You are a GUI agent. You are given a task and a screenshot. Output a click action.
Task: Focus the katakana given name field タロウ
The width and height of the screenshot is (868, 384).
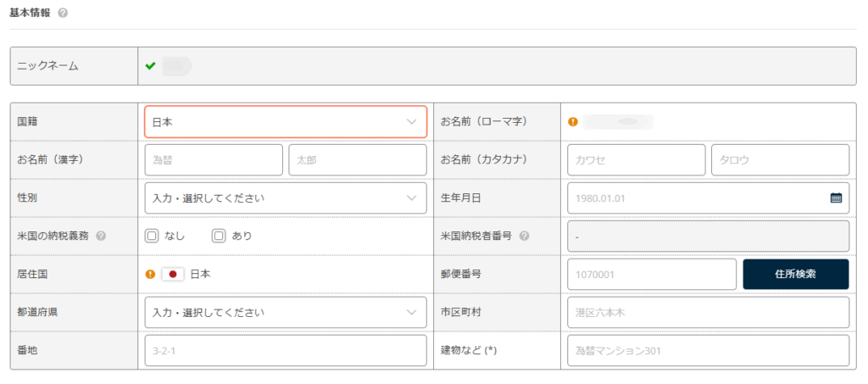[x=781, y=160]
